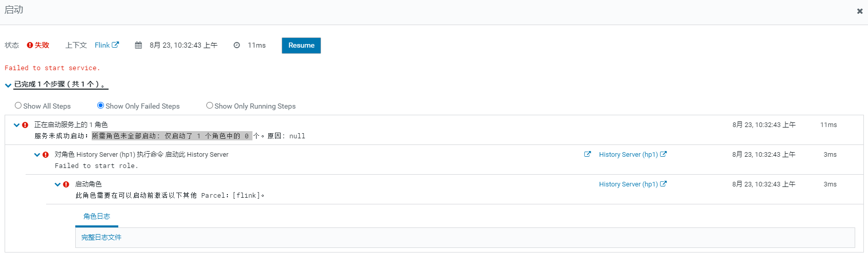Select Show Only Failed Steps option
Viewport: 868px width, 272px height.
click(x=100, y=106)
